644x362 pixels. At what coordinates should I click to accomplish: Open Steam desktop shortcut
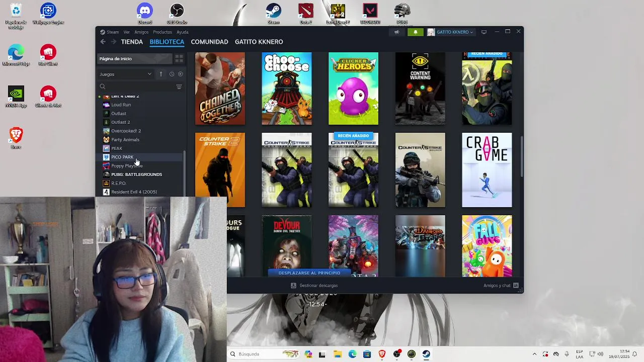(274, 14)
